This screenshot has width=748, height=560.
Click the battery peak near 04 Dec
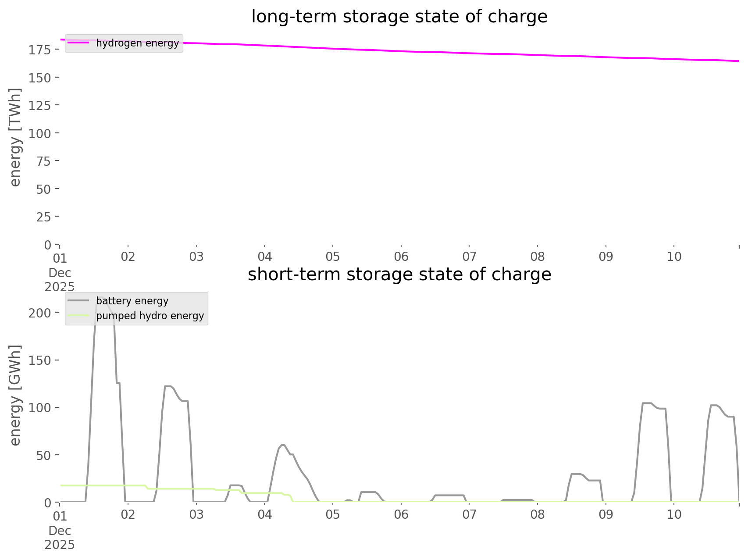[x=282, y=445]
